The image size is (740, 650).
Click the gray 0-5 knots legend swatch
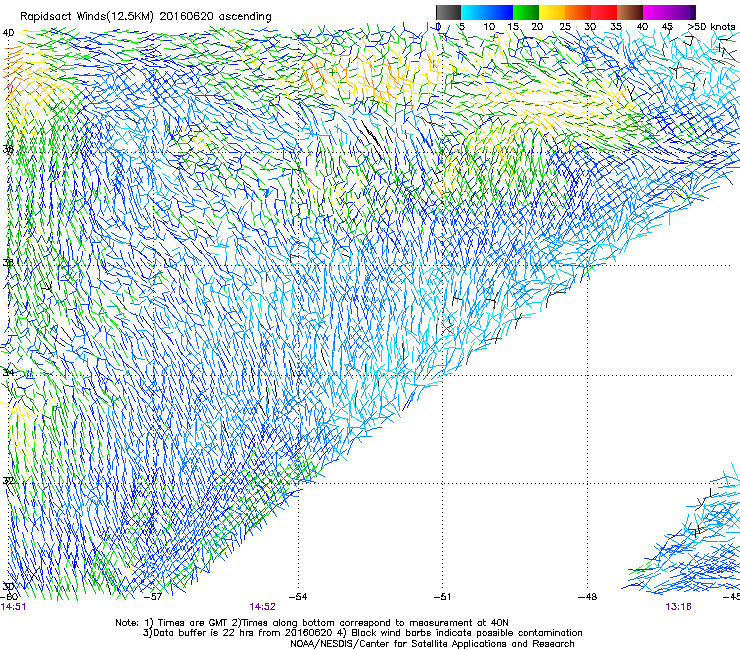click(x=448, y=12)
